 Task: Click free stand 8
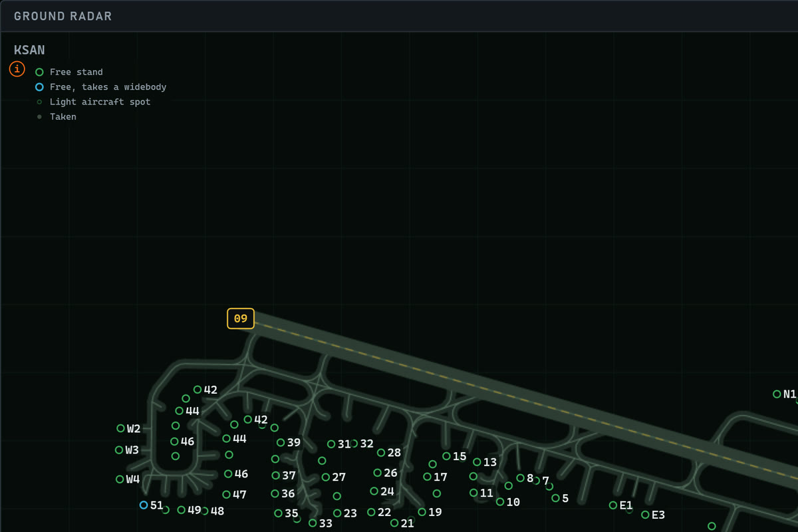[521, 478]
